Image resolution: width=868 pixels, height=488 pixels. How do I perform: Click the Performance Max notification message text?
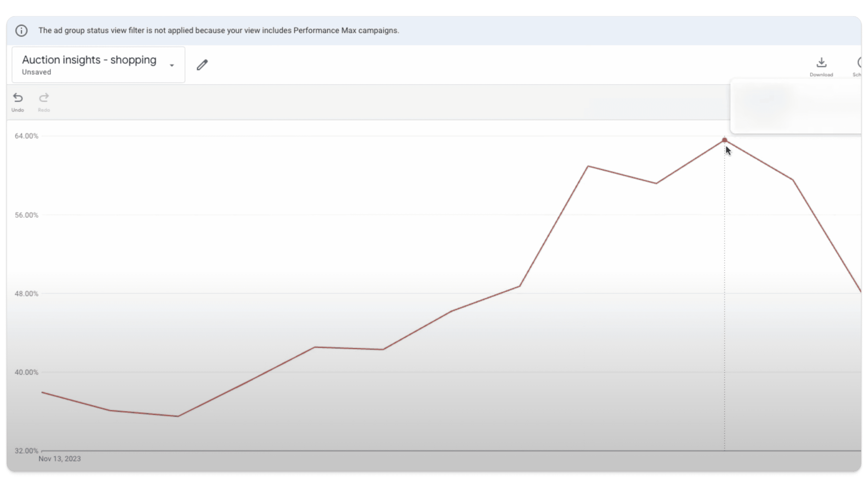219,31
